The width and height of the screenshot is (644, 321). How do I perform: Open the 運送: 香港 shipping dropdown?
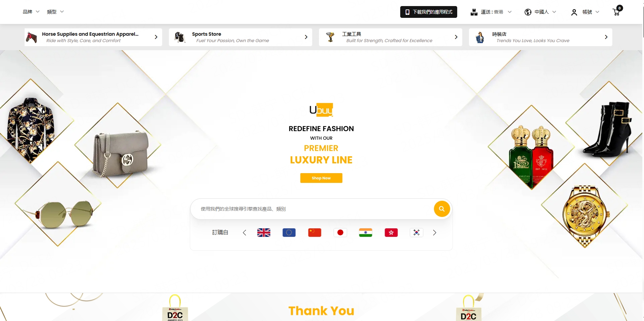pyautogui.click(x=491, y=12)
